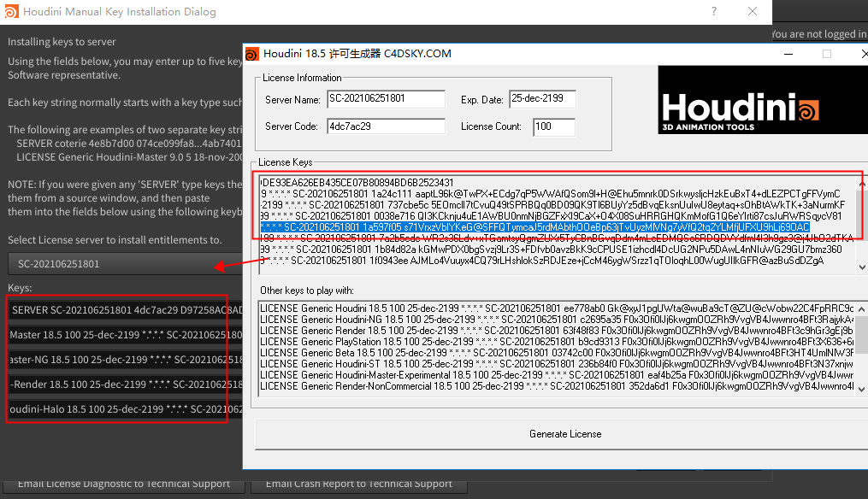Click the license key line containing 1a24c111
The width and height of the screenshot is (868, 499).
tap(550, 194)
